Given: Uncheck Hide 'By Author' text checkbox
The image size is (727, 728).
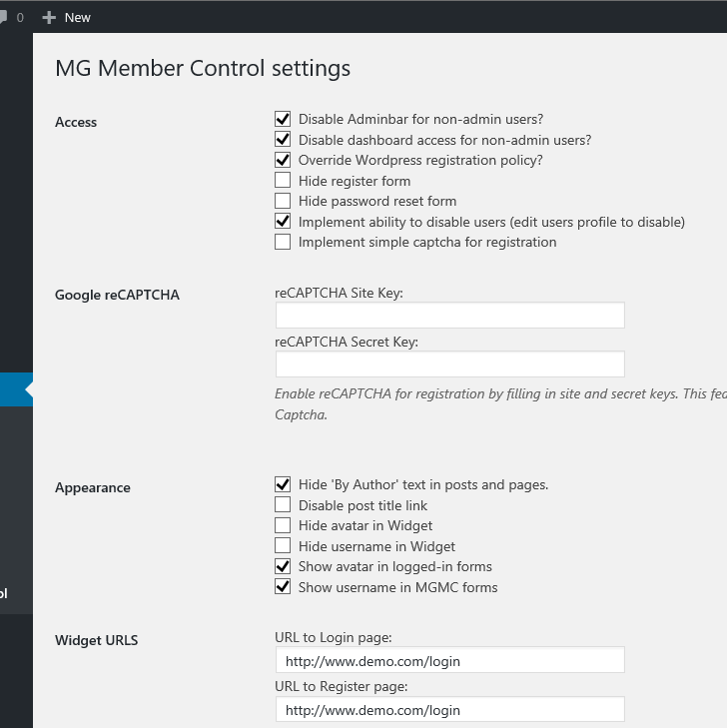Looking at the screenshot, I should [283, 484].
